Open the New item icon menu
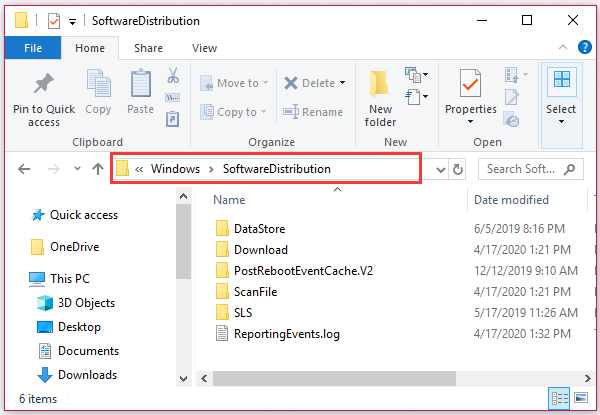Viewport: 600px width, 415px height. coord(416,75)
